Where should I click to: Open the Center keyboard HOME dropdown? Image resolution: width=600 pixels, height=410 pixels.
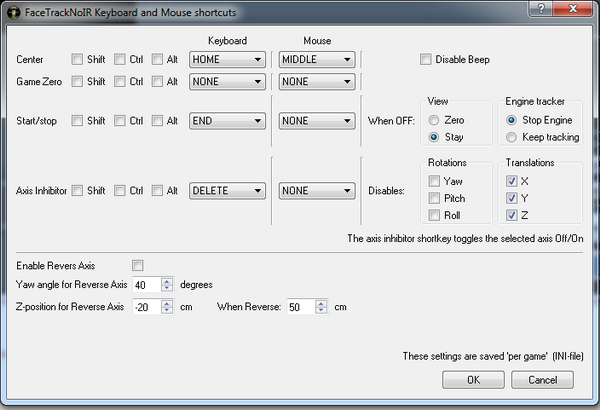(227, 59)
